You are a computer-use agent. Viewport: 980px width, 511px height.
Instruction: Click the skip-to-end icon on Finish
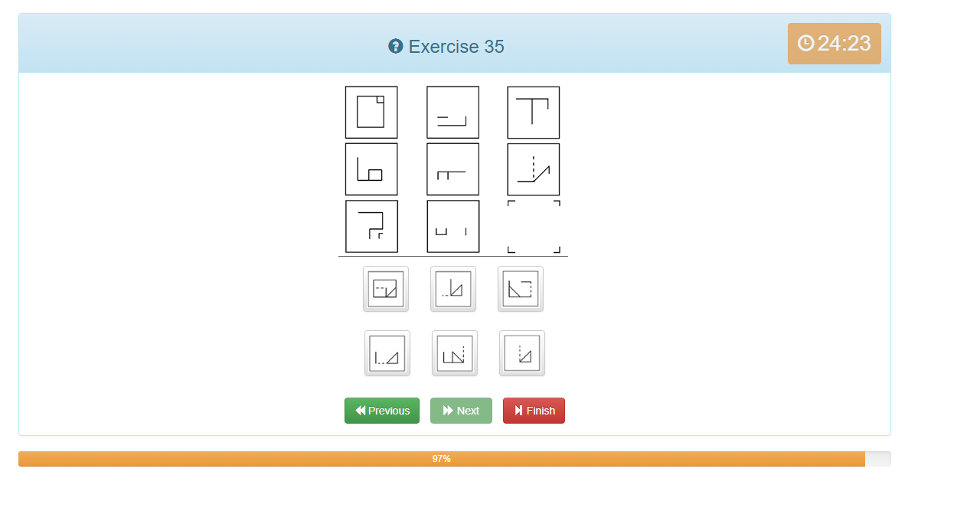pyautogui.click(x=519, y=411)
